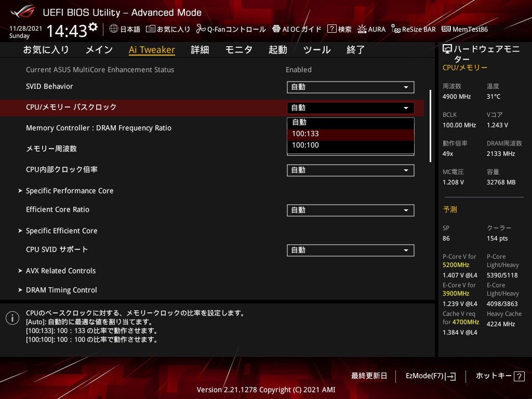
Task: Select the Ai Tweaker tab
Action: [x=152, y=50]
